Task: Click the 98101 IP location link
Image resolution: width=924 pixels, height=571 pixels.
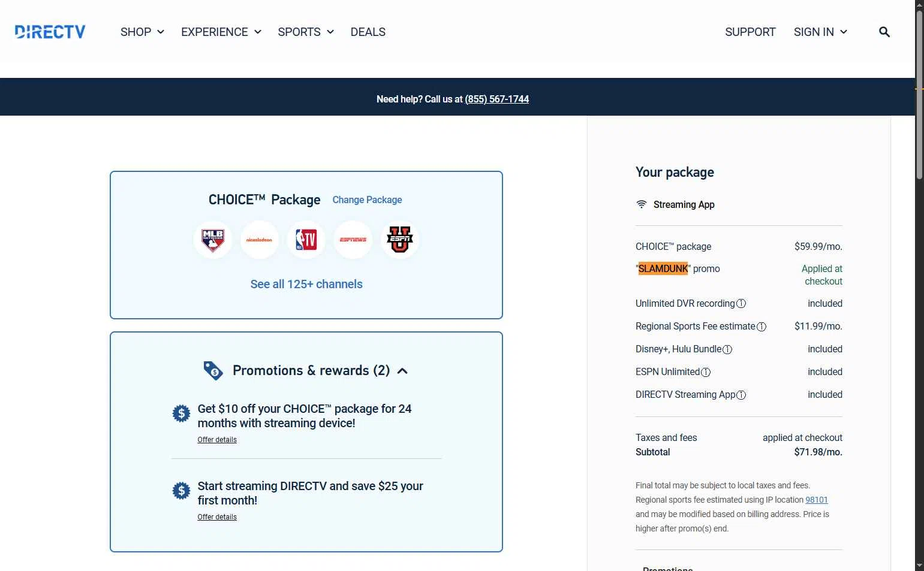Action: pyautogui.click(x=817, y=500)
